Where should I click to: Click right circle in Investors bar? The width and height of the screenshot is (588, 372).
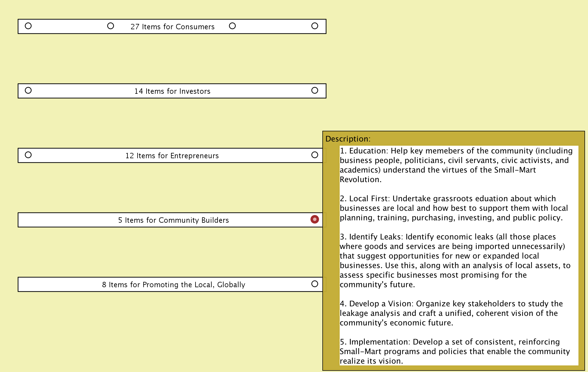(x=315, y=90)
